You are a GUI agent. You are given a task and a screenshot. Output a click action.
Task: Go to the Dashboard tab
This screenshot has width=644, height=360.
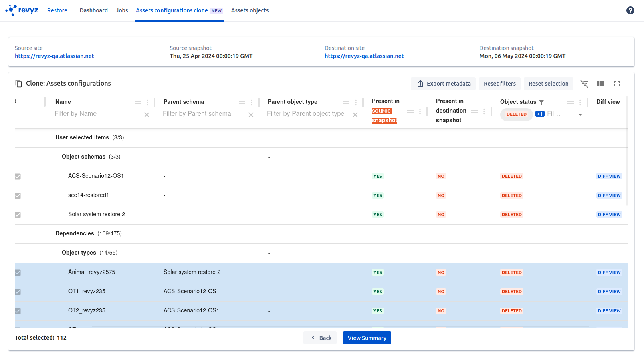pos(94,10)
